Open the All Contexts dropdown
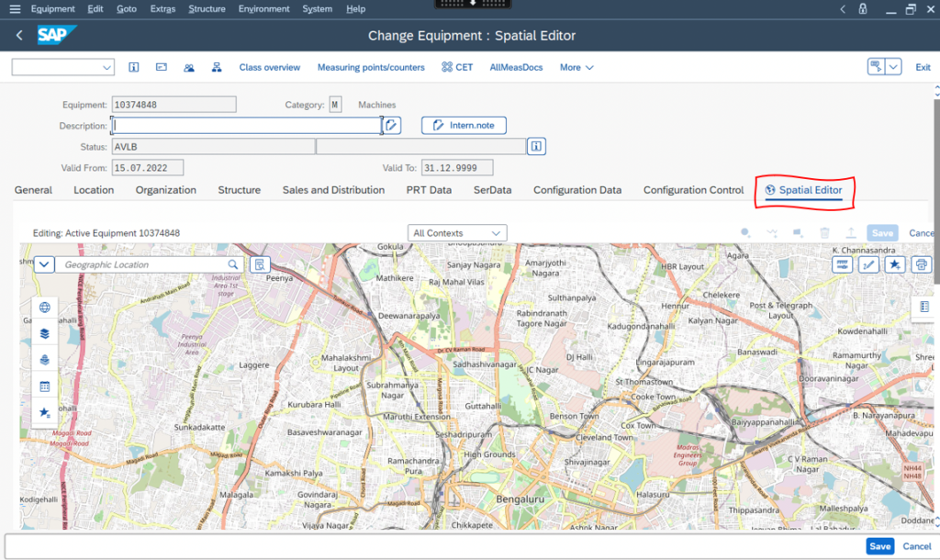 [456, 232]
